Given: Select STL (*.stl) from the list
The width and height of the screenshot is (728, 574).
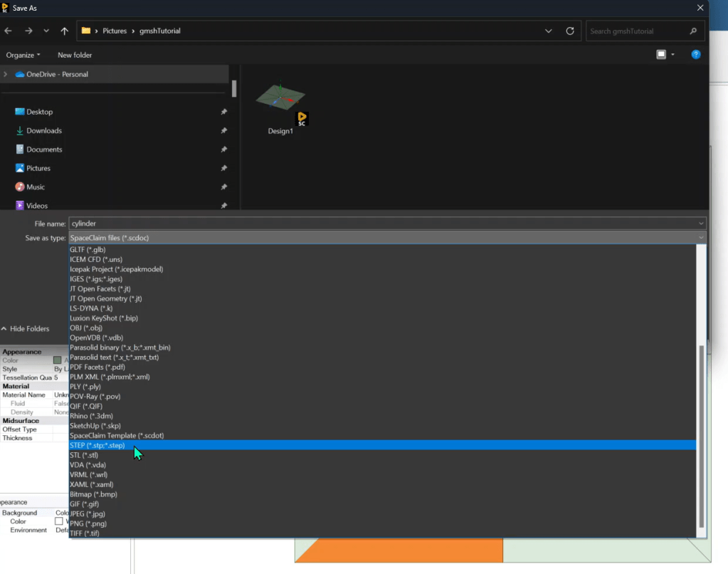Looking at the screenshot, I should (84, 455).
